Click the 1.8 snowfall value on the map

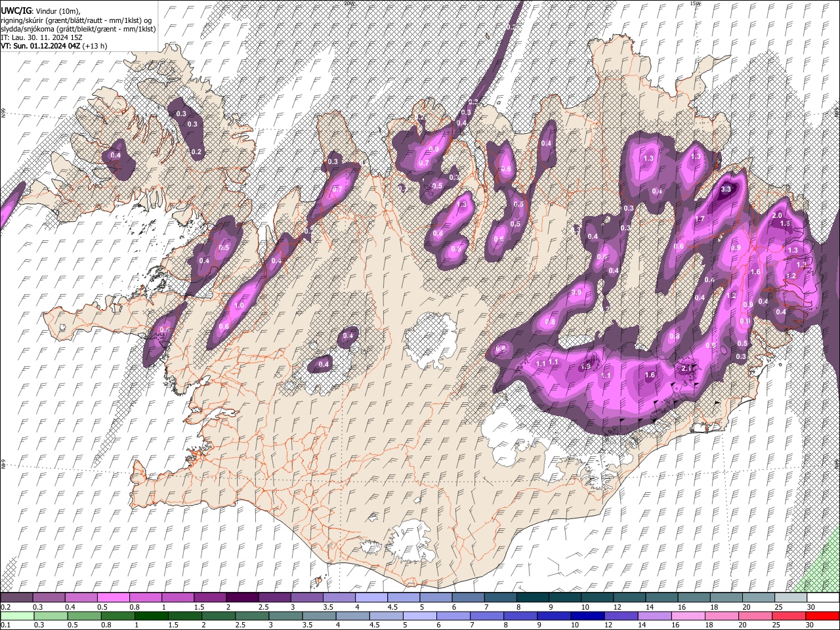click(785, 224)
